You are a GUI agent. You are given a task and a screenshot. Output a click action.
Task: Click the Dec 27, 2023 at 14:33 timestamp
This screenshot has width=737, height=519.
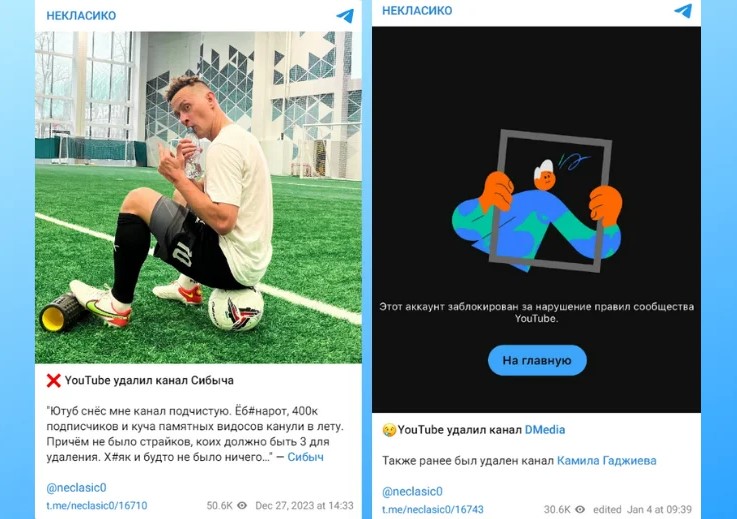tap(304, 505)
